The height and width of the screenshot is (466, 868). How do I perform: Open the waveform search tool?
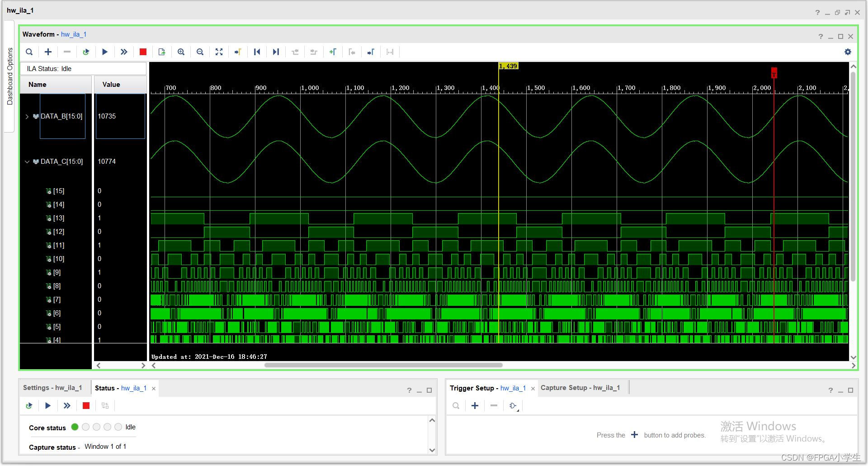point(29,52)
